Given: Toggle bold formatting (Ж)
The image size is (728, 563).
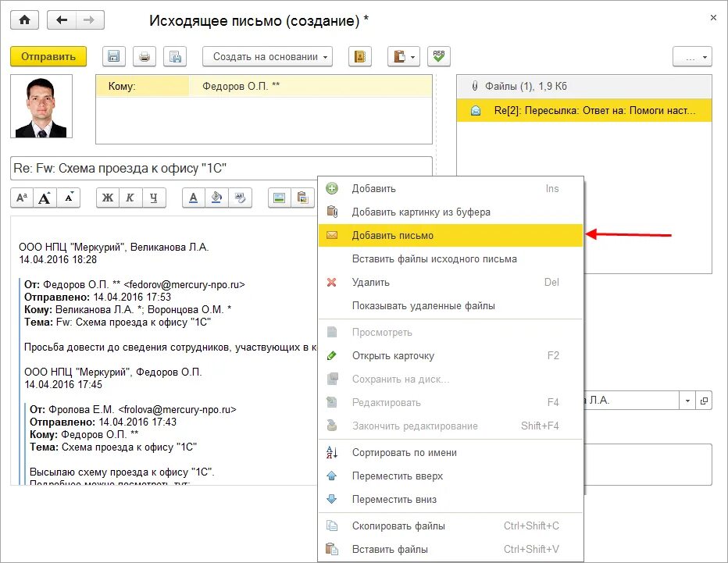Looking at the screenshot, I should tap(108, 198).
